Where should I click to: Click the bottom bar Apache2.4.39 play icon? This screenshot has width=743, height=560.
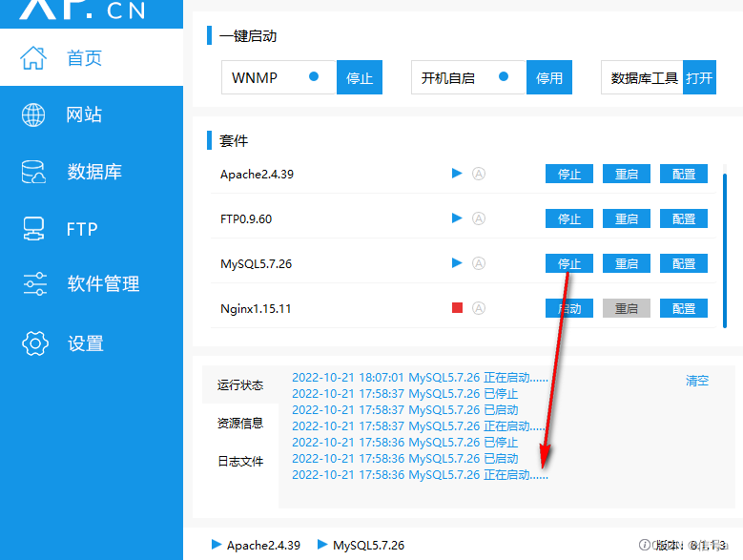tap(217, 545)
